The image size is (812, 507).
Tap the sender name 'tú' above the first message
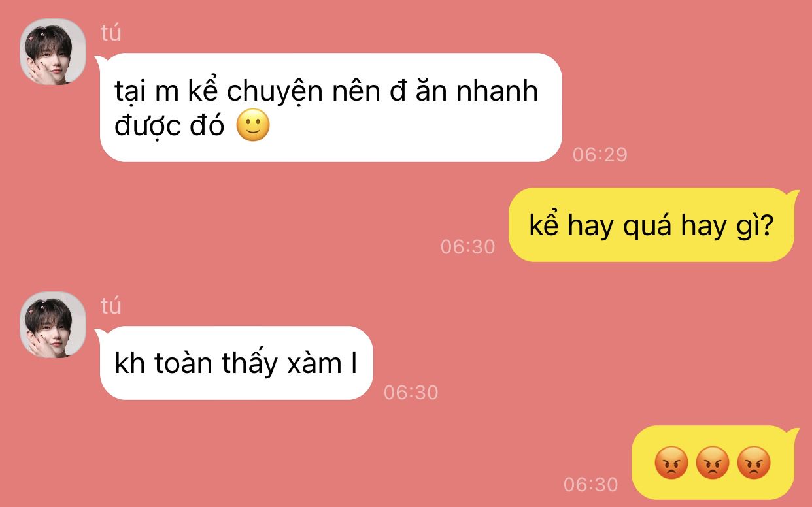click(x=111, y=33)
